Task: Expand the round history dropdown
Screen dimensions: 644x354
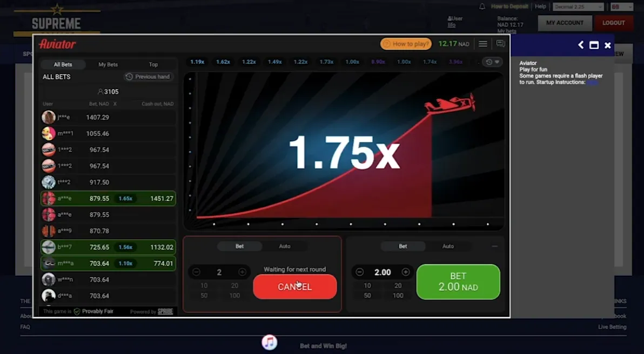Action: coord(492,62)
